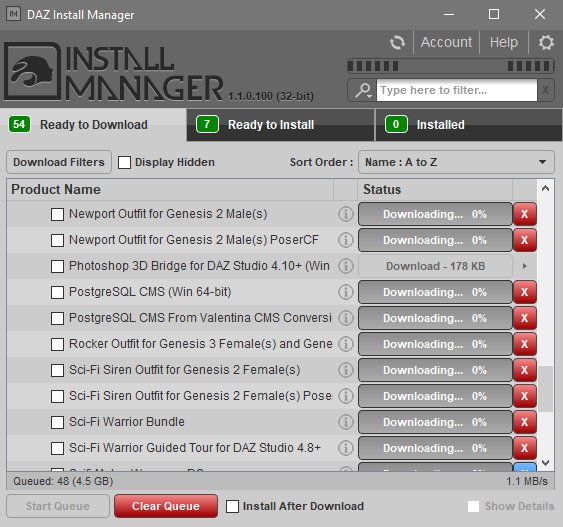Open the Sort Order dropdown
The height and width of the screenshot is (527, 563).
pyautogui.click(x=456, y=162)
